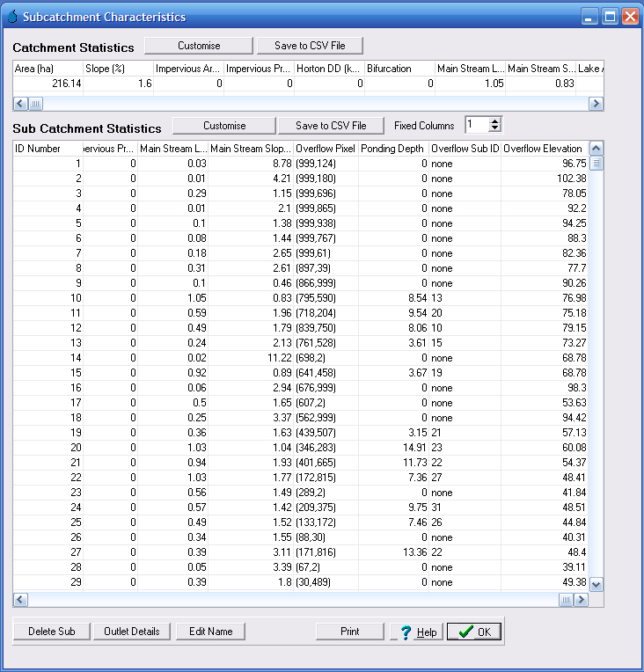Print the subcatchment statistics
The width and height of the screenshot is (644, 672).
click(349, 632)
